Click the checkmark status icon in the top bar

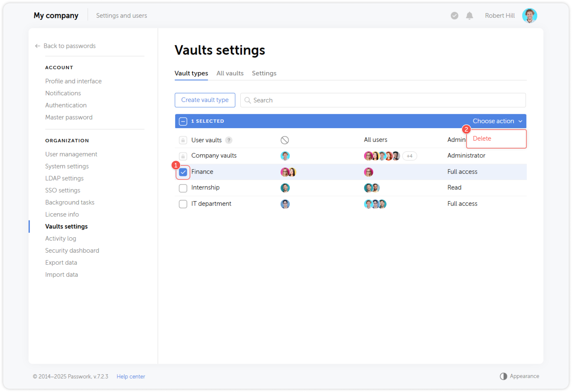(454, 16)
